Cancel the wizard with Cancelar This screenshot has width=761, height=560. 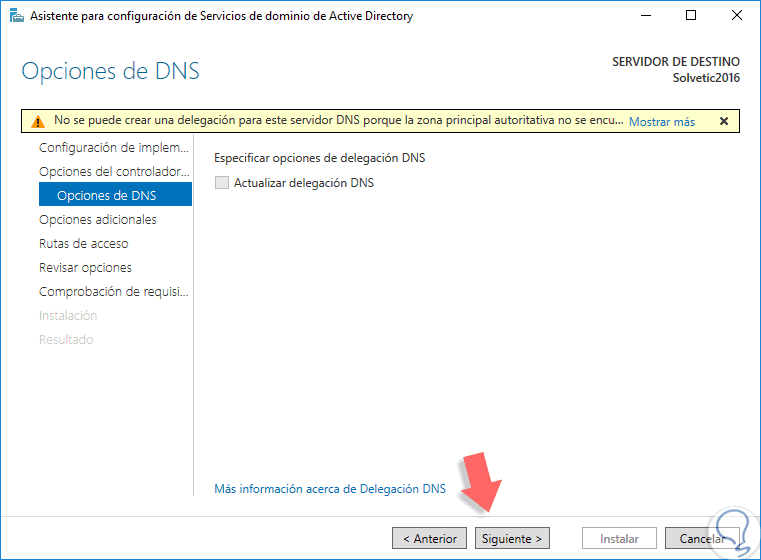tap(702, 538)
